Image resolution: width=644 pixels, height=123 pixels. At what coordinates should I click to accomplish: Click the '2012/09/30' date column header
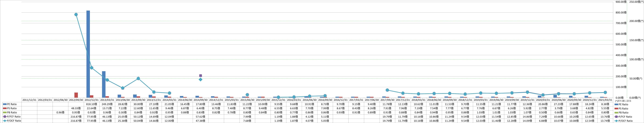[76, 100]
